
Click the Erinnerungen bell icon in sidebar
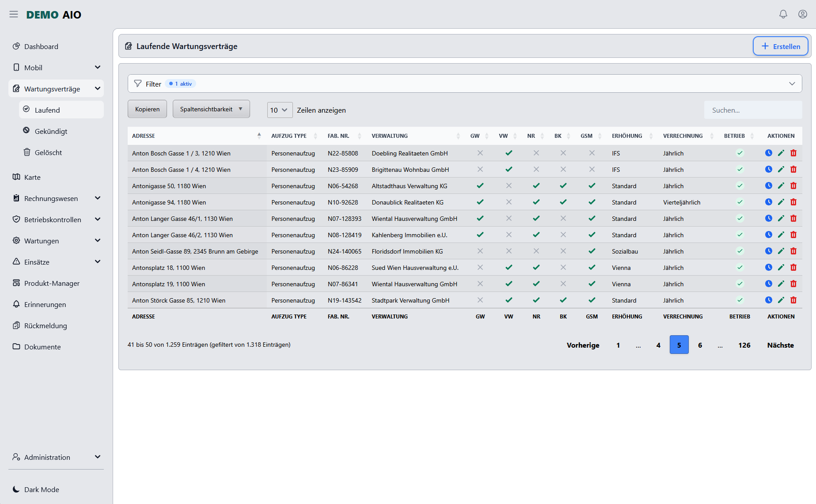[x=16, y=304]
